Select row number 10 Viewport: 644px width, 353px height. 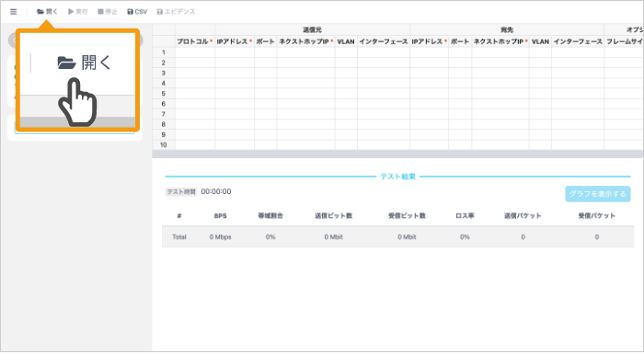coord(164,144)
